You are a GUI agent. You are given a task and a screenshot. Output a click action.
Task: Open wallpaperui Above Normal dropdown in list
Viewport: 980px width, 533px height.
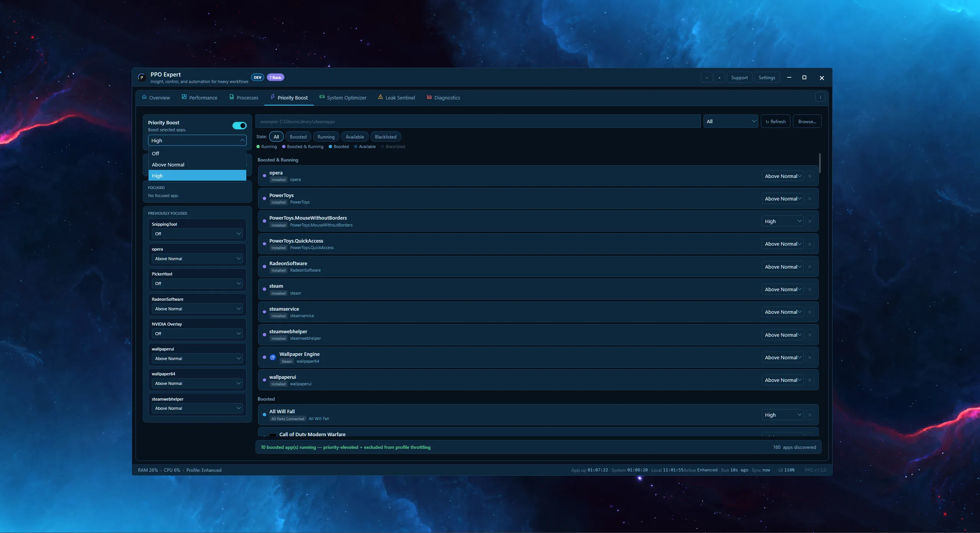tap(782, 380)
